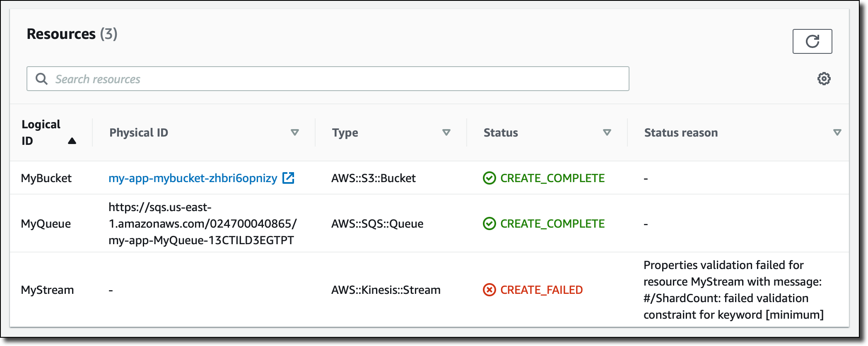Focus the Search resources field

coord(328,79)
